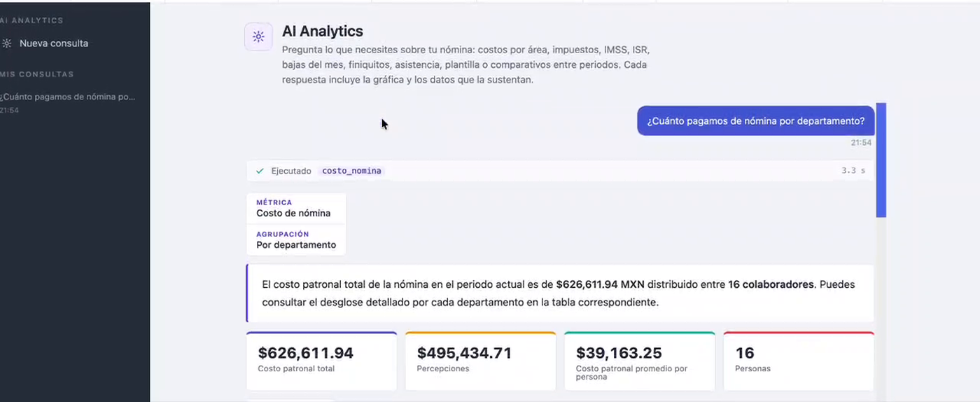The height and width of the screenshot is (402, 980).
Task: Click the 16 colaboradores bold text
Action: pyautogui.click(x=771, y=285)
